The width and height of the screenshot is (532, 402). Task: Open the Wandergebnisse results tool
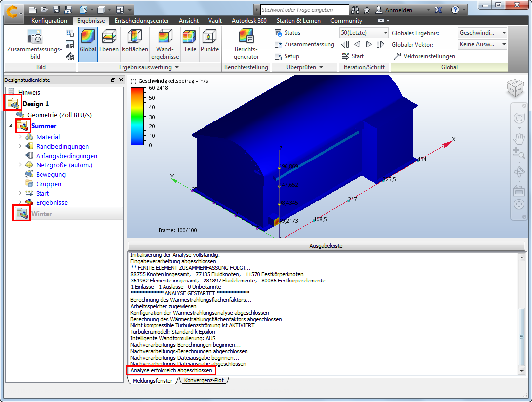[x=165, y=44]
